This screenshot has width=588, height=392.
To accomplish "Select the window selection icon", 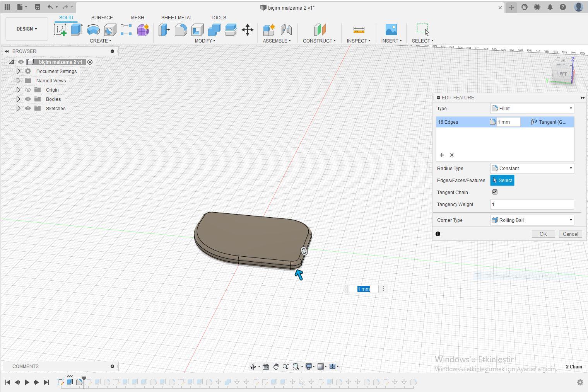I will pyautogui.click(x=422, y=29).
